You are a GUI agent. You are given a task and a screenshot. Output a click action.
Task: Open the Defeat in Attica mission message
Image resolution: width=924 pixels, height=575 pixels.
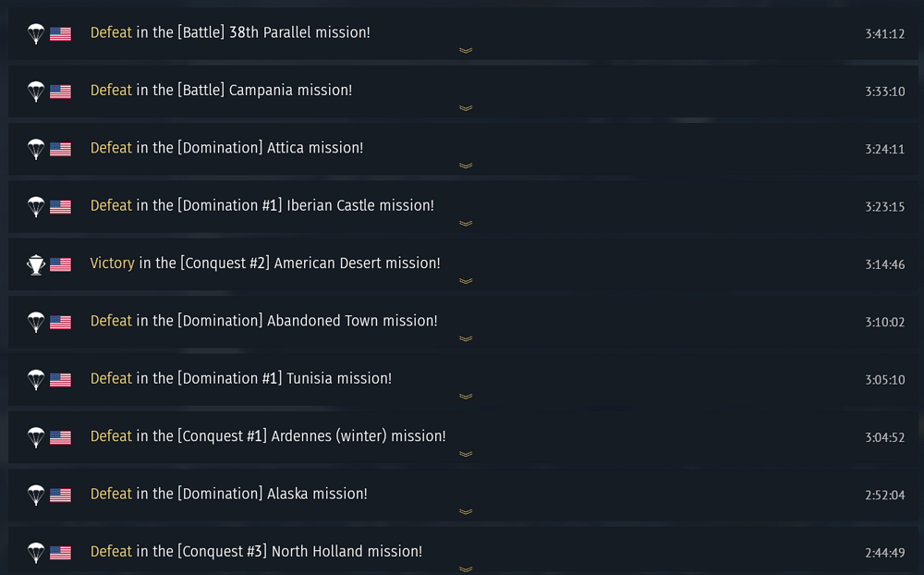click(226, 148)
